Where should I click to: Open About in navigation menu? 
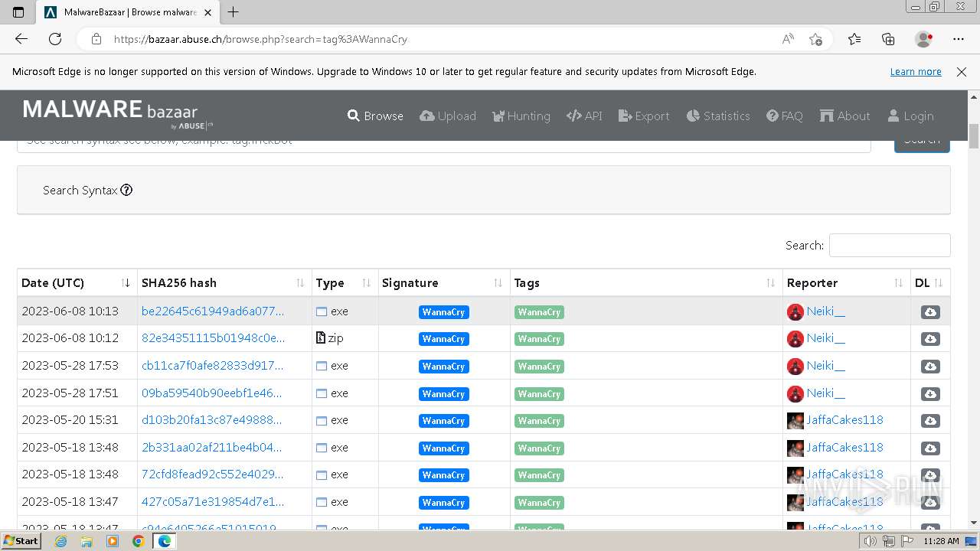[845, 116]
